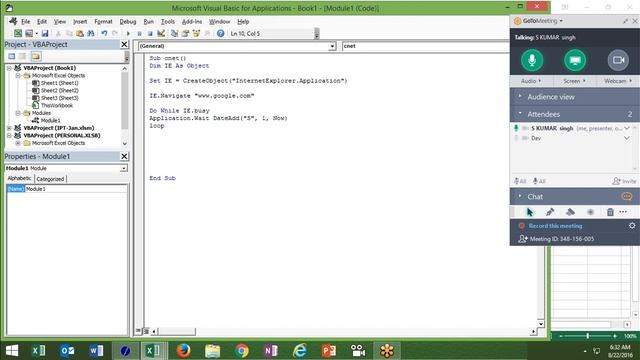Open Find with the binoculars icon

coord(91,33)
